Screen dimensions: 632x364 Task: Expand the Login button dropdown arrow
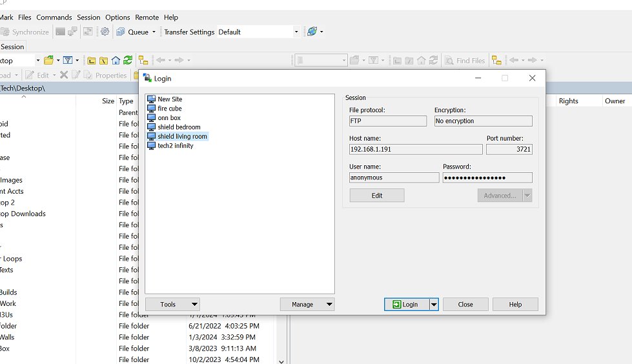(434, 305)
